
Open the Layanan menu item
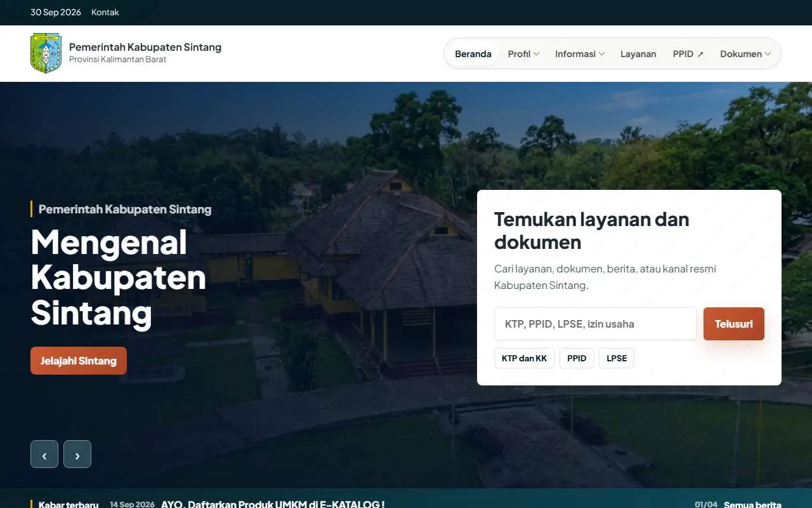tap(638, 54)
